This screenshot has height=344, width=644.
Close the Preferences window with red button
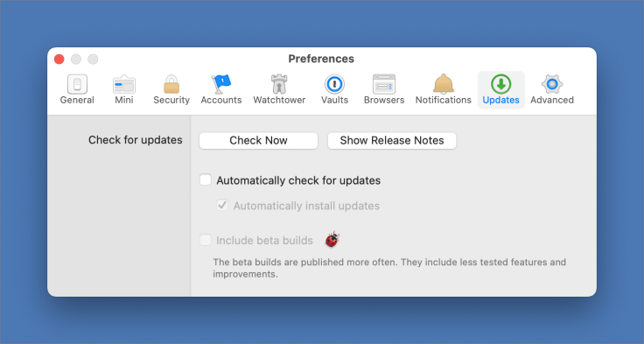click(x=59, y=60)
